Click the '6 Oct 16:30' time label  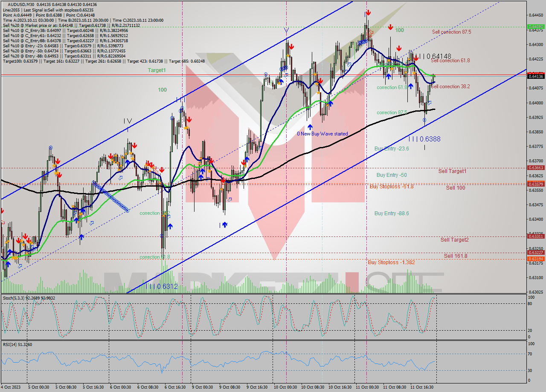[x=175, y=387]
